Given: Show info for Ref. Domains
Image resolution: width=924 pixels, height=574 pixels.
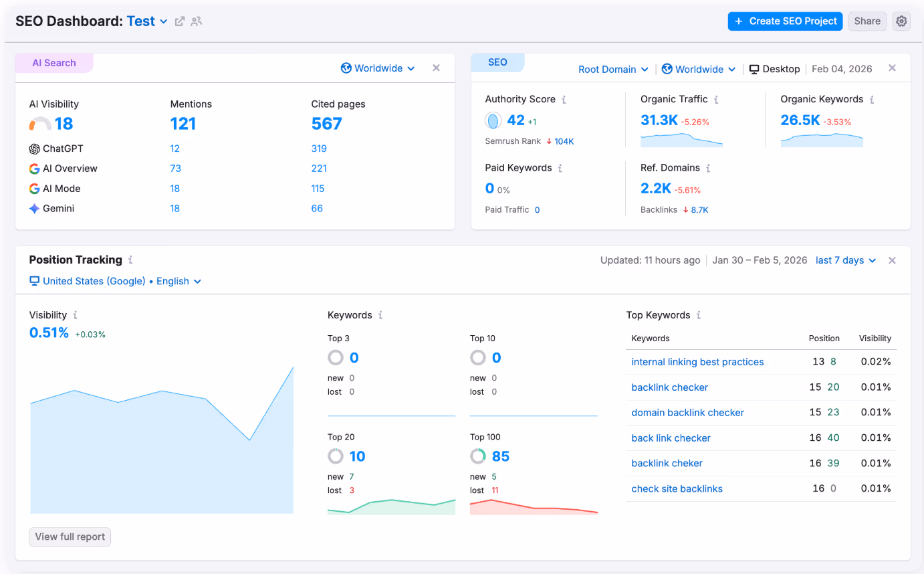Looking at the screenshot, I should 708,168.
